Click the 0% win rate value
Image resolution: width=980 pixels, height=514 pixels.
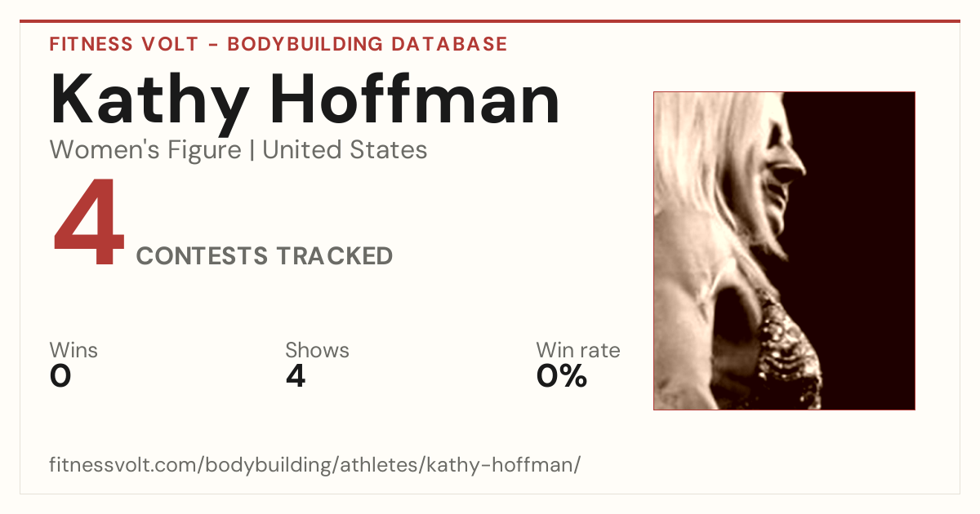(562, 376)
